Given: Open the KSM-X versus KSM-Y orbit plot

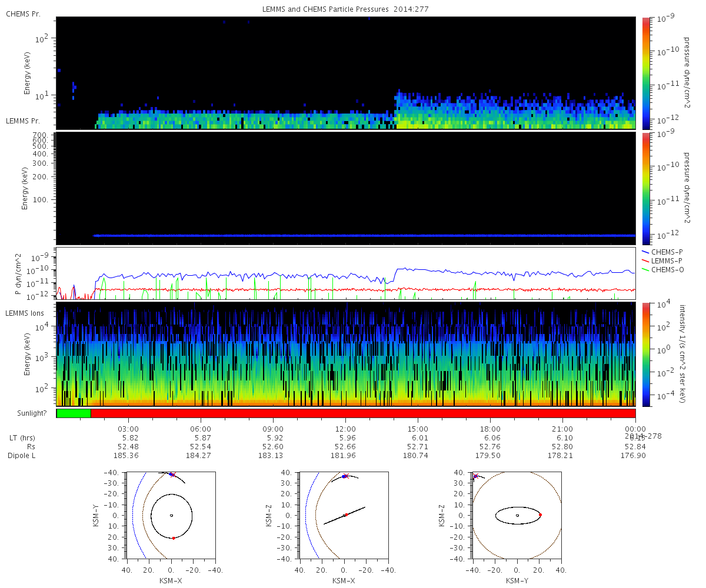Looking at the screenshot, I should point(171,516).
